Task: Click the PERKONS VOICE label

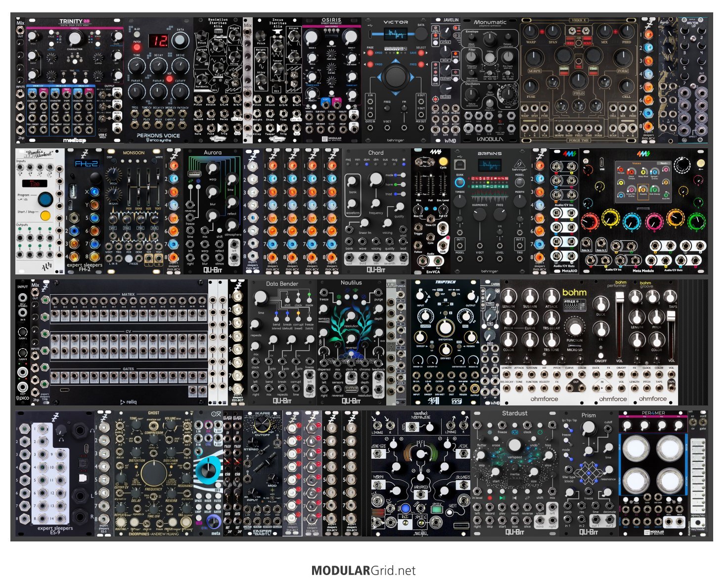Action: (158, 135)
